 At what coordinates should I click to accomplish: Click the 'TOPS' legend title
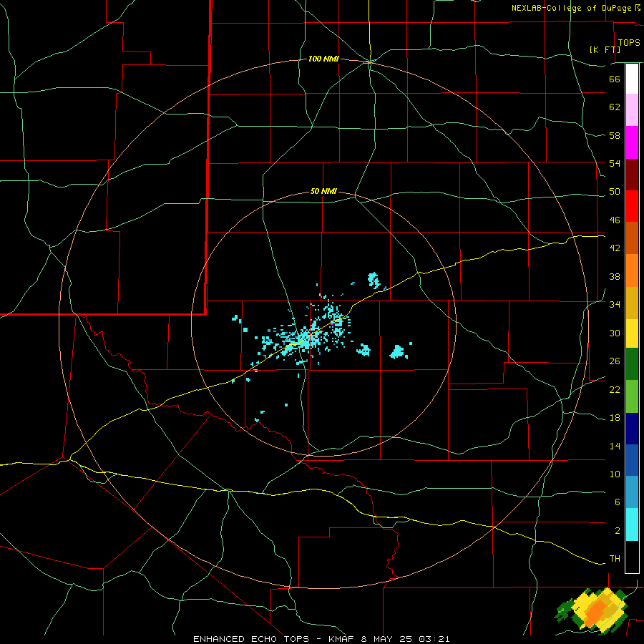[x=629, y=42]
